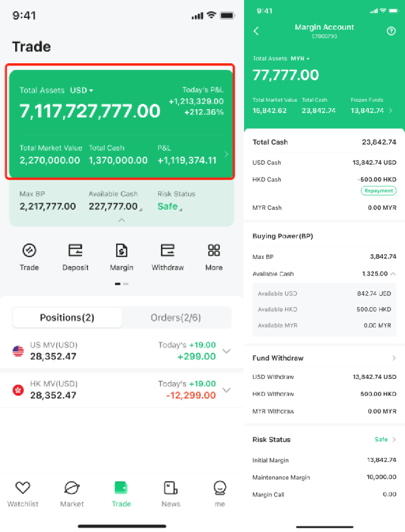Tap the Initial Margin 13,842.74 row
The width and height of the screenshot is (405, 532).
[x=325, y=460]
